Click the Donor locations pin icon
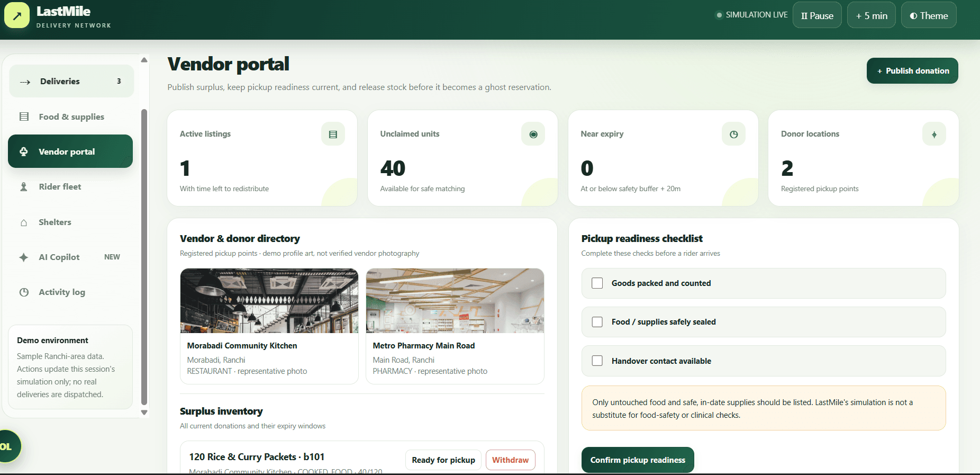Image resolution: width=980 pixels, height=475 pixels. 934,134
